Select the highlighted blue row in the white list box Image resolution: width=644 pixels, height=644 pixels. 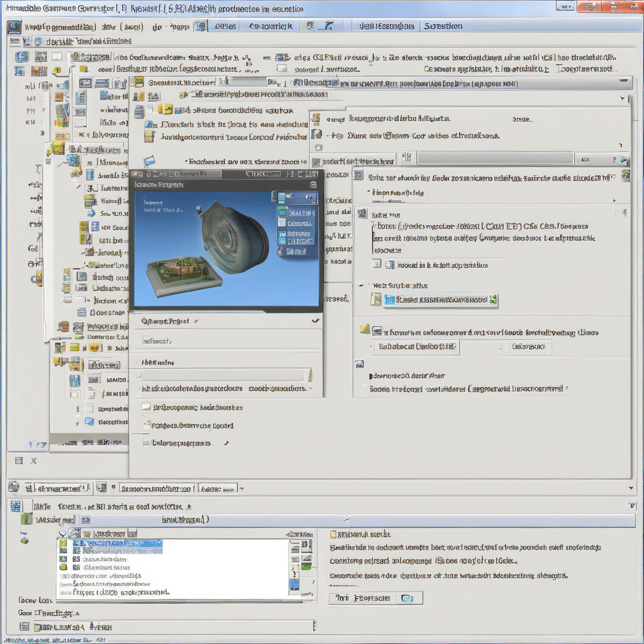tap(118, 543)
